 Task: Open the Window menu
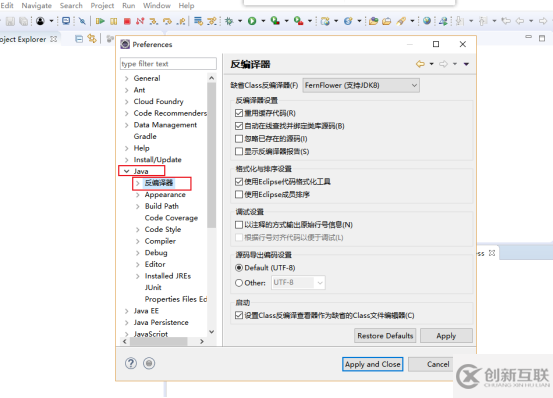point(157,6)
